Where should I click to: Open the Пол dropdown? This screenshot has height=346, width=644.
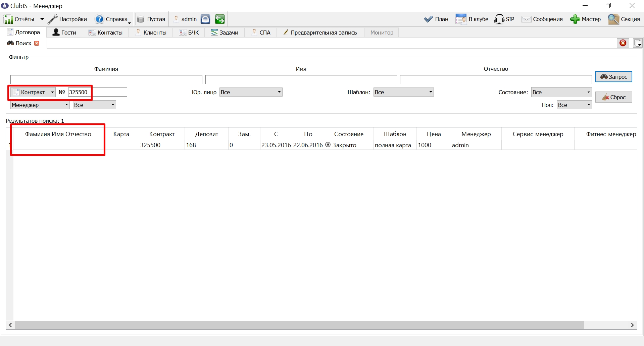pyautogui.click(x=574, y=105)
